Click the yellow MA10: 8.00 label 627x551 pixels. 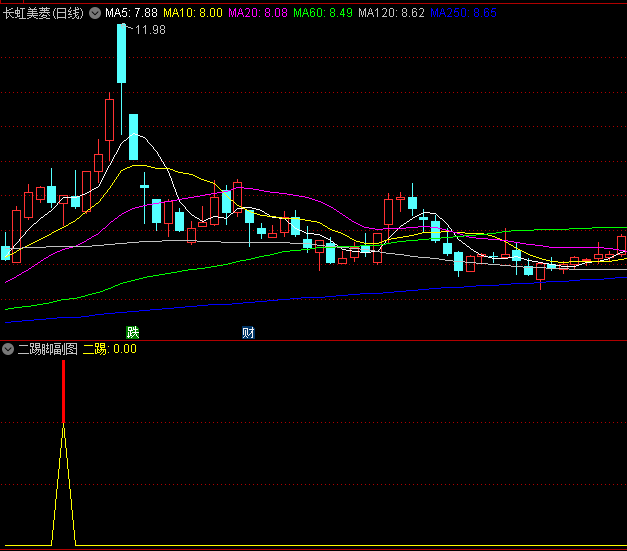point(193,13)
